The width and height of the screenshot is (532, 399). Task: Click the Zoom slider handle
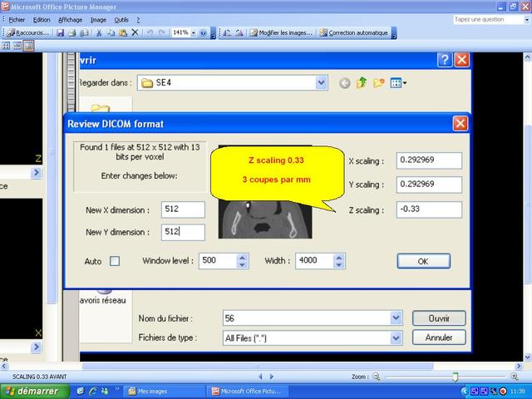(455, 377)
